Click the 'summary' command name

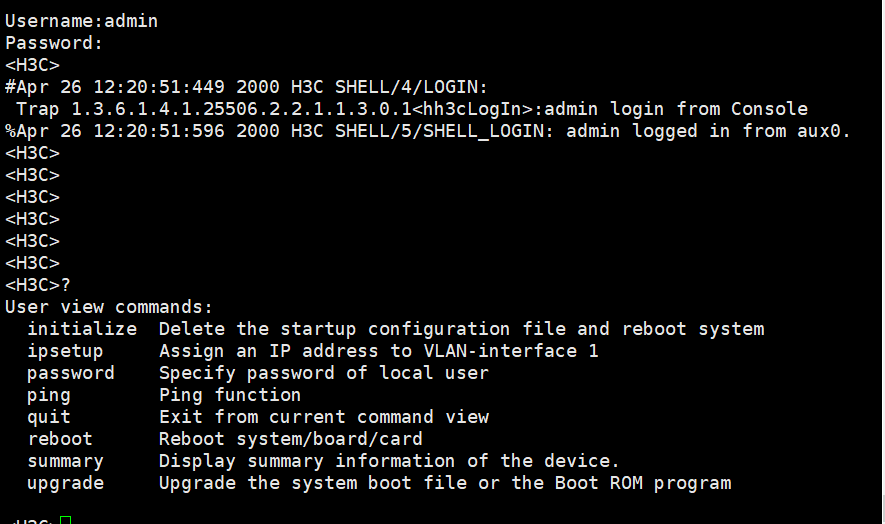(65, 461)
